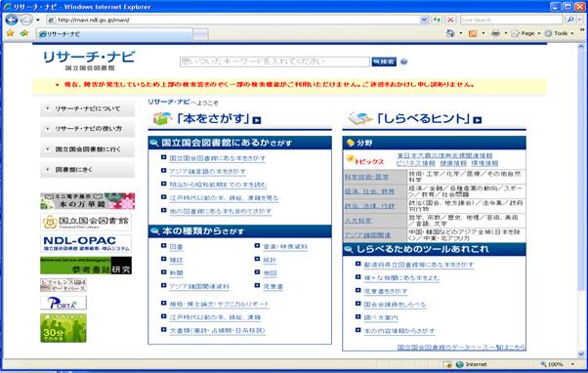
Task: Open the 健康情報 topic link
Action: (x=453, y=163)
